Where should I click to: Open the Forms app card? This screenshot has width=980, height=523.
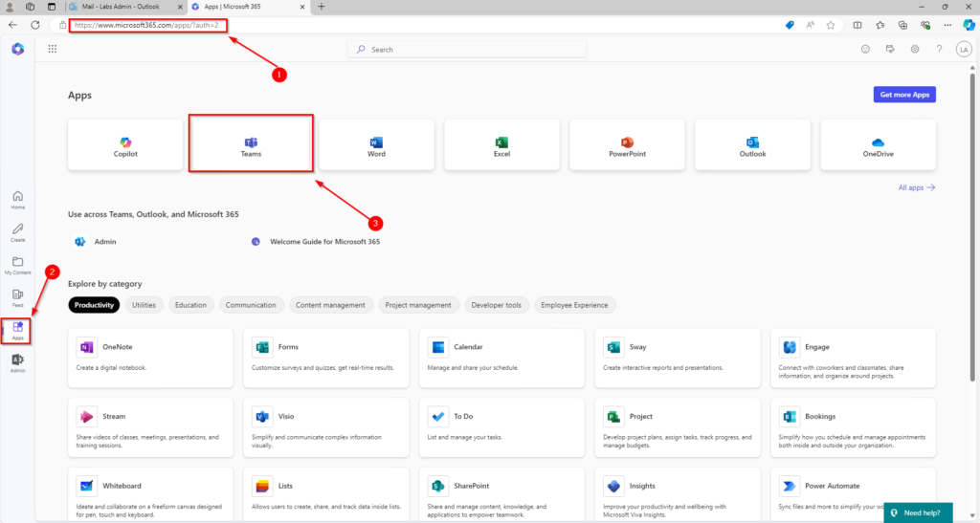click(x=326, y=359)
